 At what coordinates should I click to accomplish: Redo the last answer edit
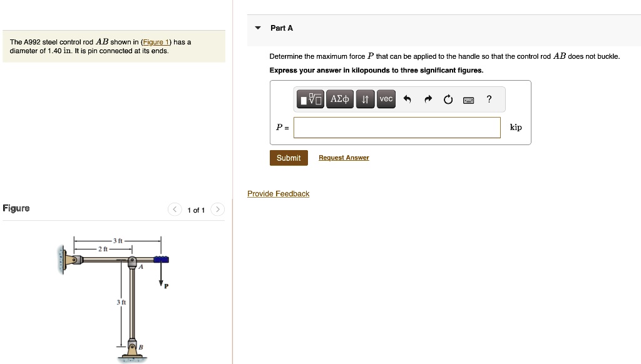(x=428, y=98)
